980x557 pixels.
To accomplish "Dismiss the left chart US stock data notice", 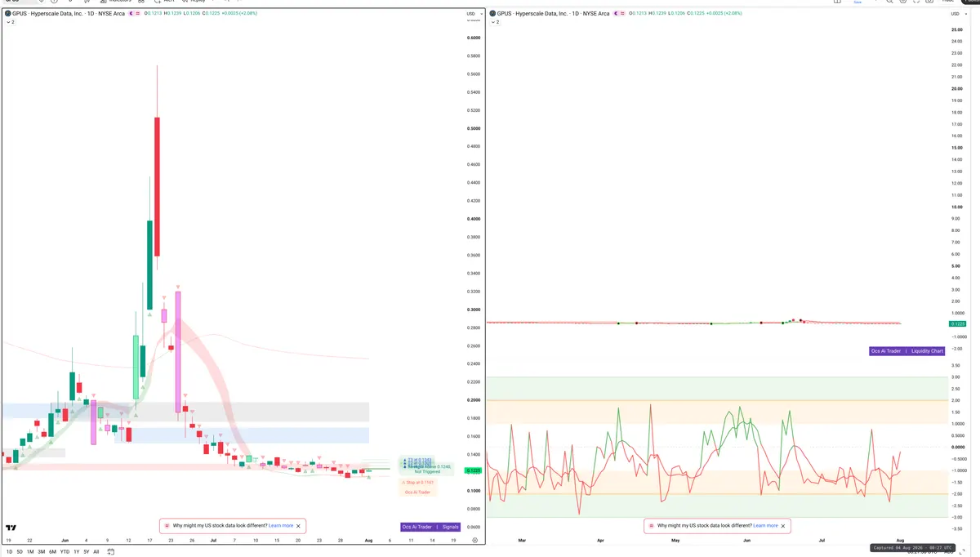I will pos(299,526).
